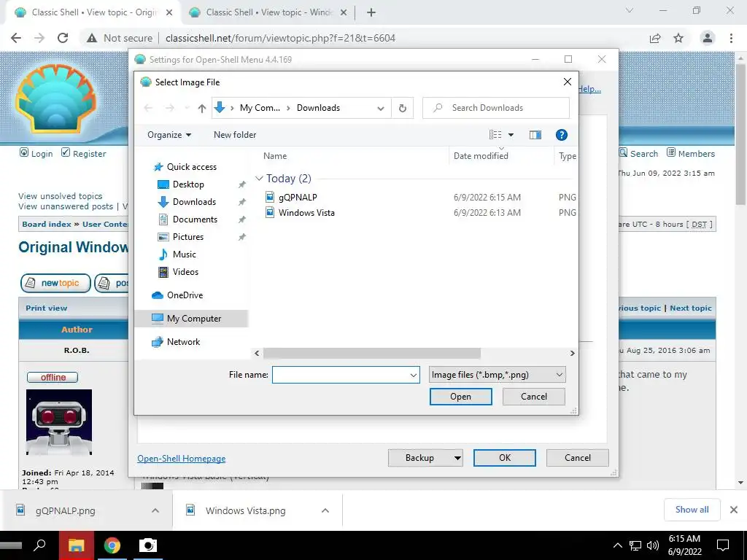The width and height of the screenshot is (747, 560).
Task: Create a New folder
Action: pos(235,135)
